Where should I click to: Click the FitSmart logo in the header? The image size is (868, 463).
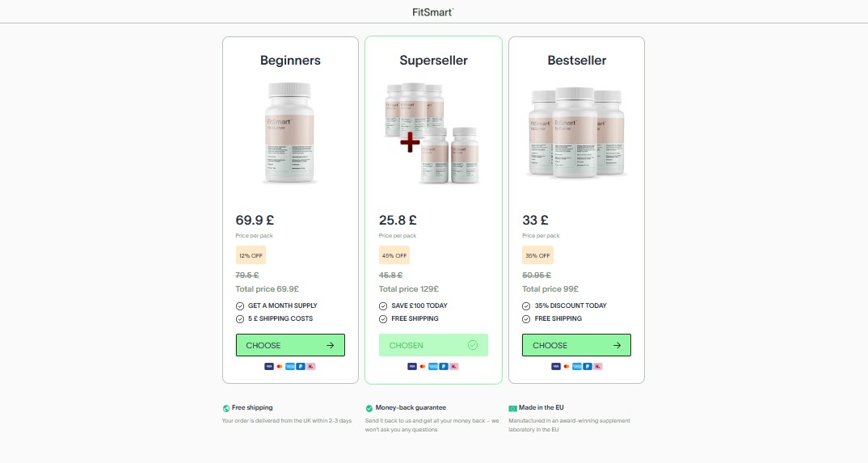[433, 12]
